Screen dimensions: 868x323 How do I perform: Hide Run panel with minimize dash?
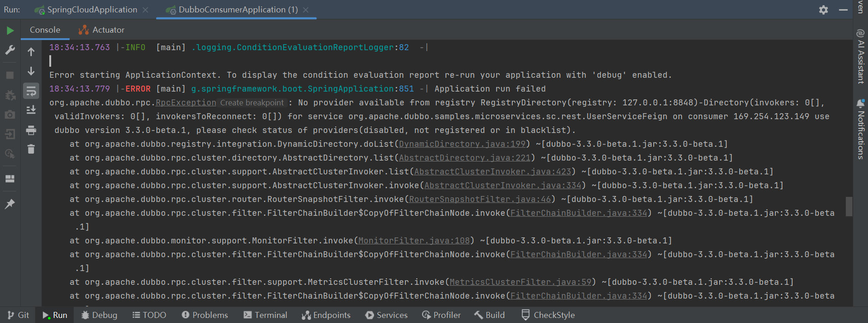(843, 10)
